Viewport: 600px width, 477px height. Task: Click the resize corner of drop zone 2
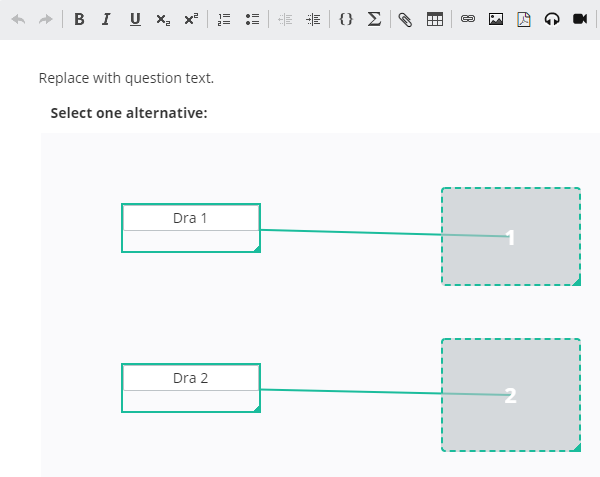(x=577, y=448)
